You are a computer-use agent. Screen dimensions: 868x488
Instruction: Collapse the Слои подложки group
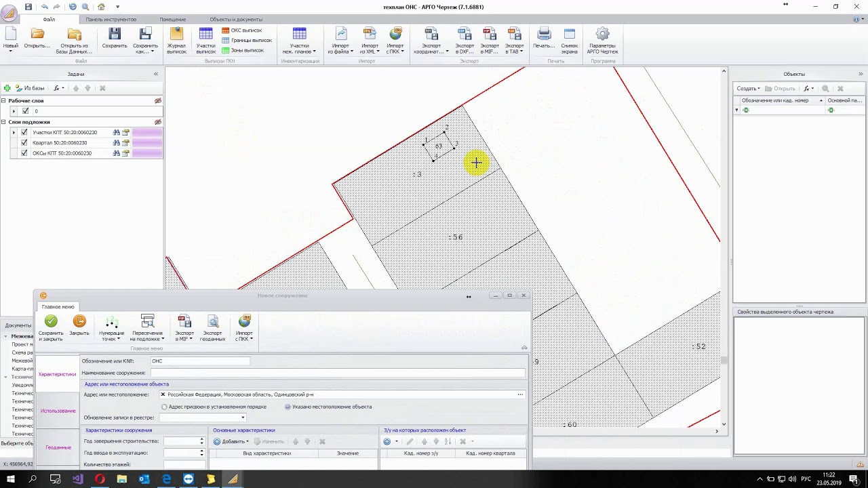(3, 122)
